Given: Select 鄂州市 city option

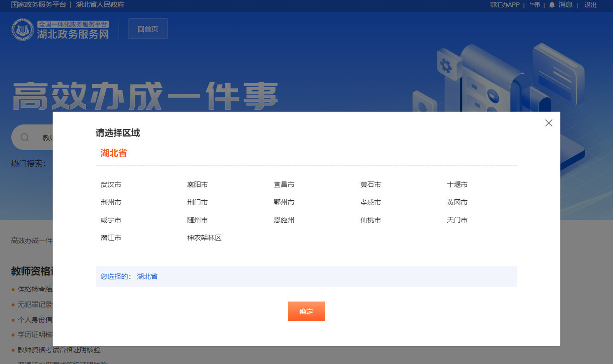Looking at the screenshot, I should click(x=284, y=202).
